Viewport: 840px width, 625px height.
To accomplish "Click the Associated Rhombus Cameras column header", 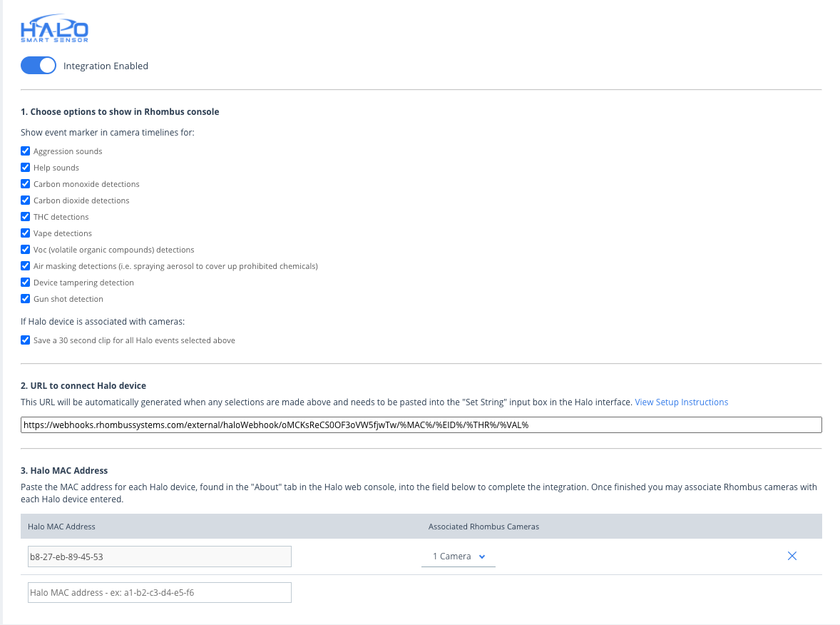I will pyautogui.click(x=483, y=527).
